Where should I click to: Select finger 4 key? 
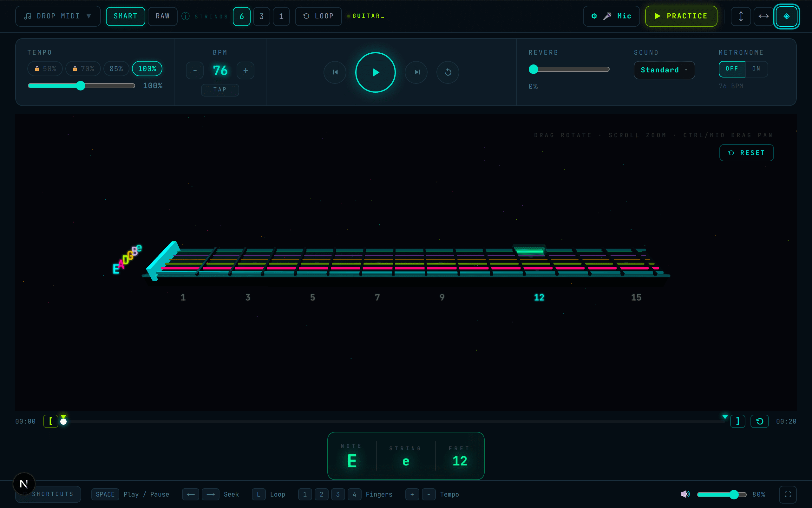354,494
